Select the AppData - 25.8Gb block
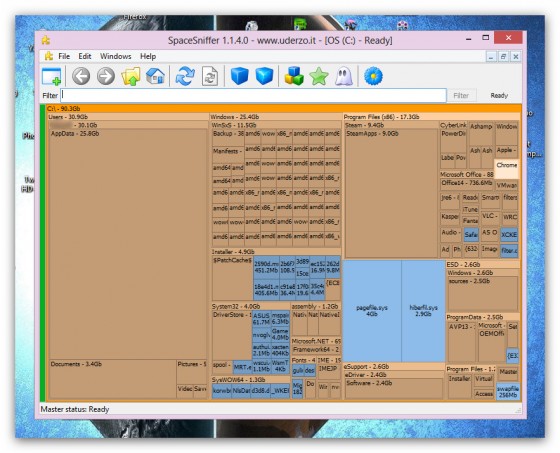 click(x=128, y=245)
